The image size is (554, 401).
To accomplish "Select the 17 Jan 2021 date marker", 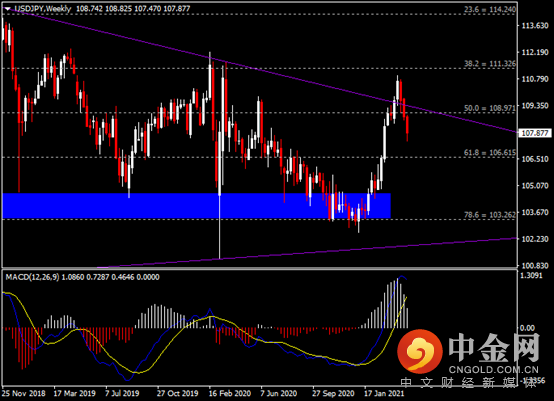I will pos(384,393).
